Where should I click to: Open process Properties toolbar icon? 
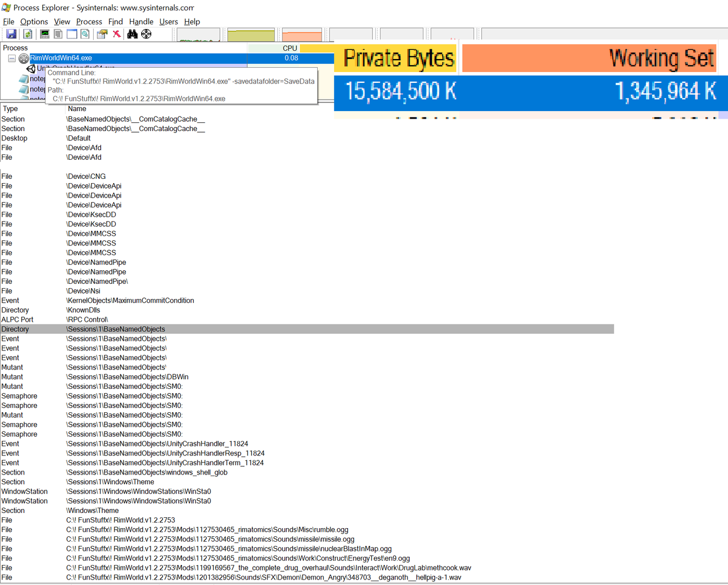pos(102,34)
